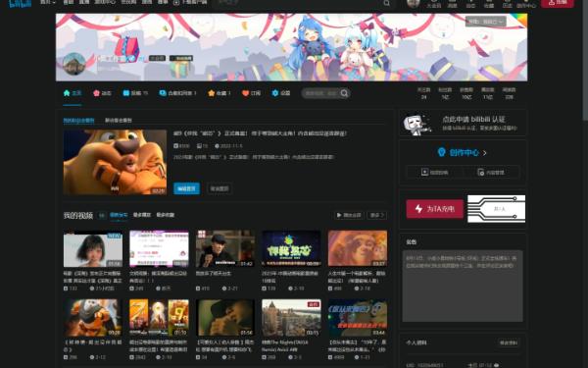
Task: Open video thumbnail of man in flat cap
Action: pyautogui.click(x=225, y=248)
